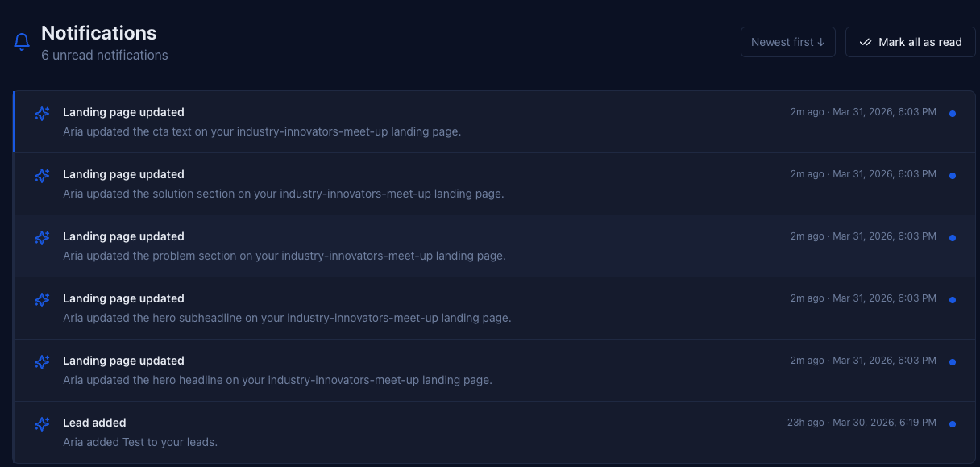Click the sparkle icon next to the problem section notification
Viewport: 980px width, 467px height.
coord(42,237)
